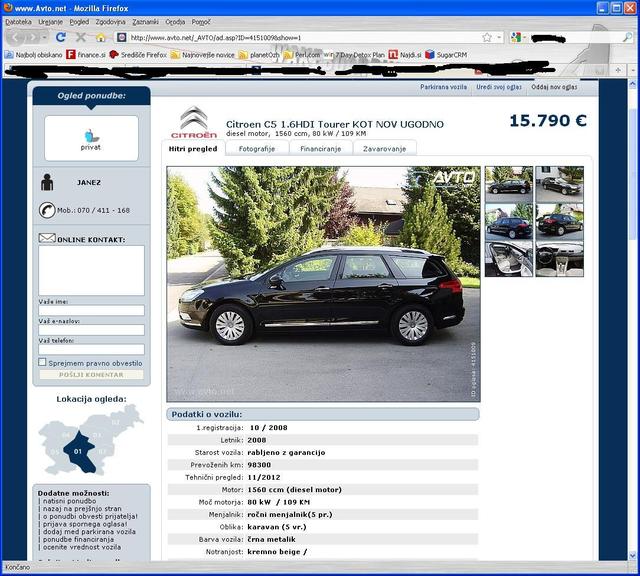Screen dimensions: 640x576
Task: Open the address bar history dropdown arrow
Action: (499, 38)
